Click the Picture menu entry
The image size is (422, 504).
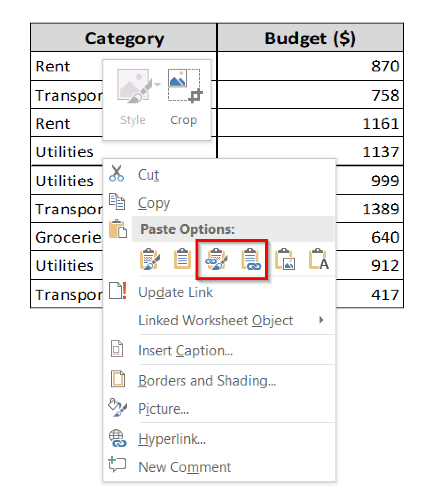[164, 409]
